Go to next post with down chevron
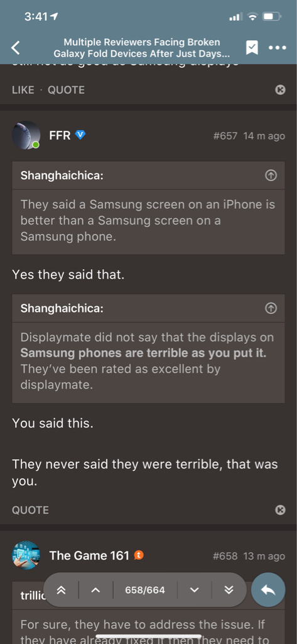Screen dimensions: 297x644 coord(195,590)
